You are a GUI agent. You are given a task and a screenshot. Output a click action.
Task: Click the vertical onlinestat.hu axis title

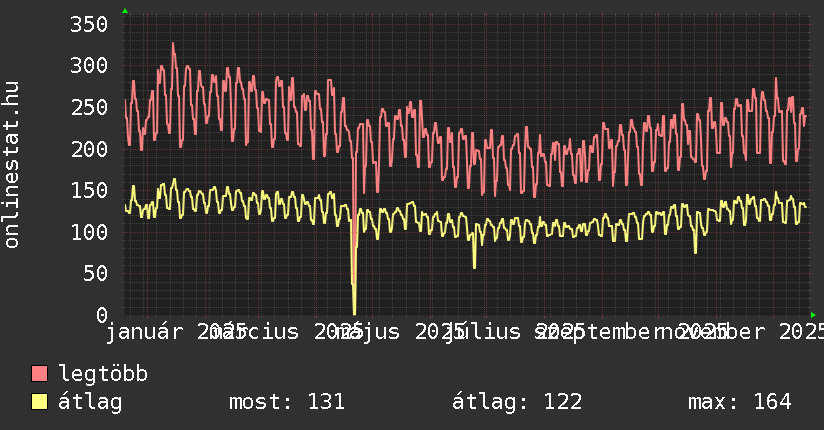click(12, 165)
